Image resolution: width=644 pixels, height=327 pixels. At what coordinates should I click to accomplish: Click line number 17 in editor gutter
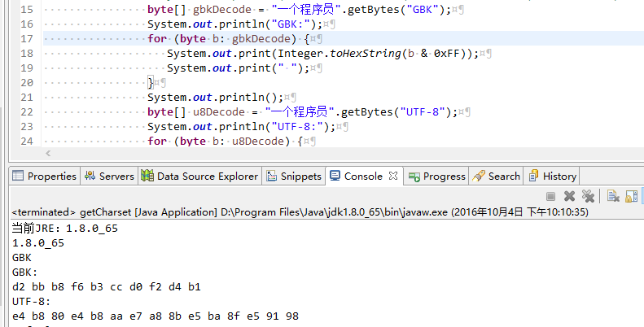coord(26,39)
